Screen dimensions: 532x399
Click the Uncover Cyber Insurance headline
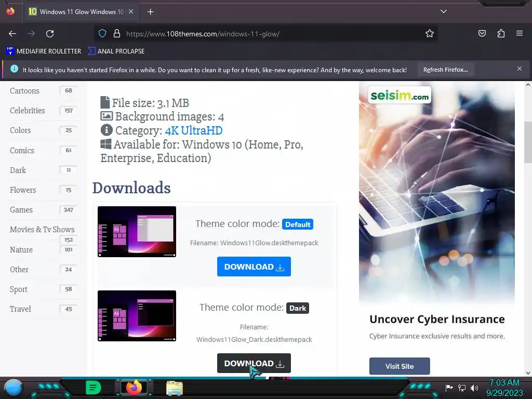pyautogui.click(x=437, y=320)
